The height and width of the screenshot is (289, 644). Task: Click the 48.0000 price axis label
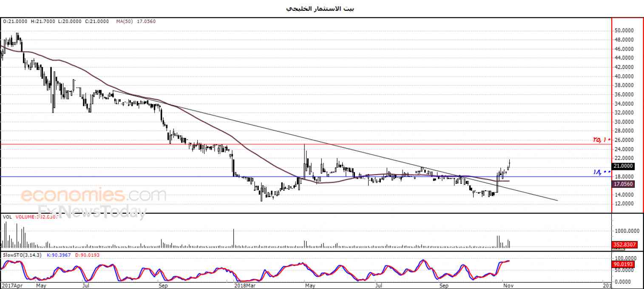coord(624,40)
